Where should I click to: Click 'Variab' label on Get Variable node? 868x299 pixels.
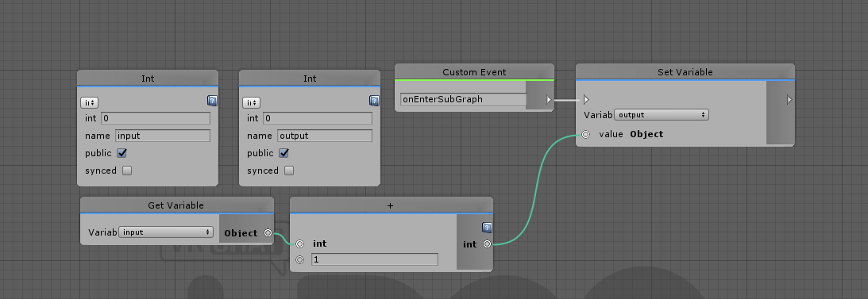(102, 232)
